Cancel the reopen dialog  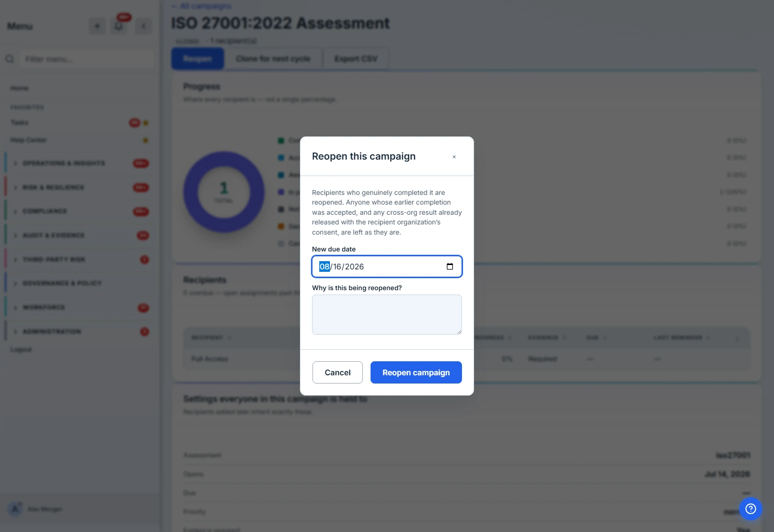click(338, 372)
